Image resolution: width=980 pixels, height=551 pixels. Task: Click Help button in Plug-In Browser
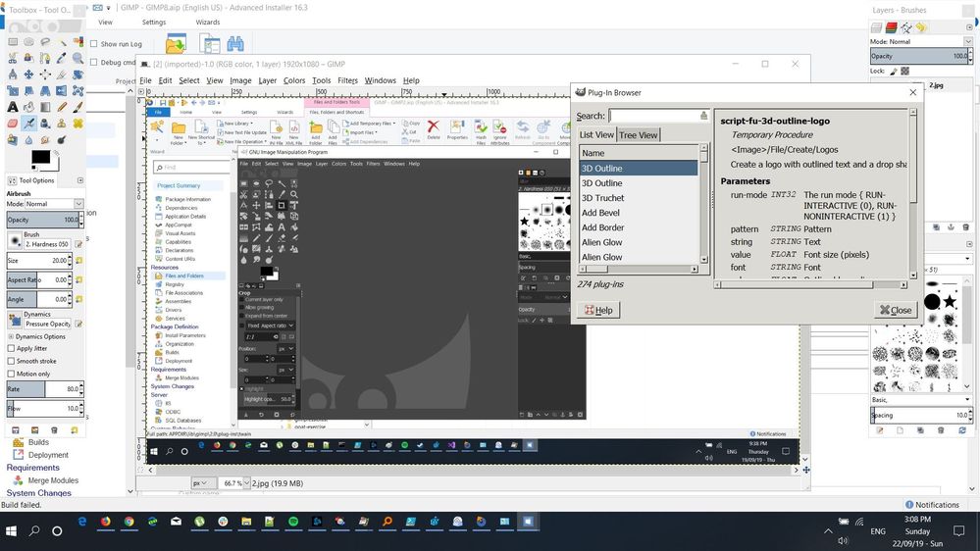[598, 310]
